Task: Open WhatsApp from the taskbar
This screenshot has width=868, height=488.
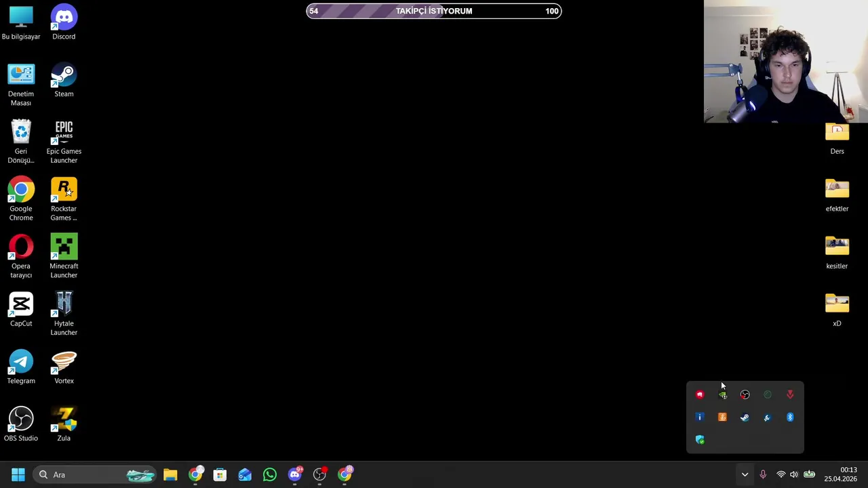Action: click(x=270, y=474)
